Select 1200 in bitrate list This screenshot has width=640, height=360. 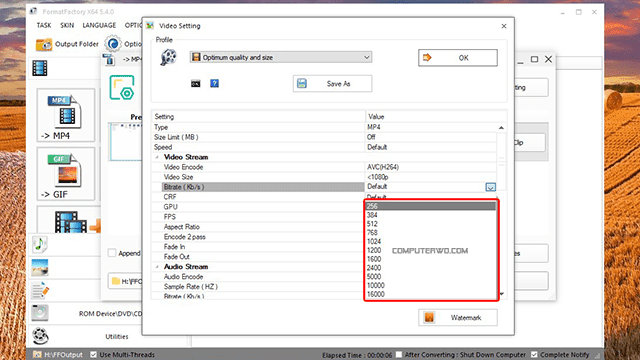click(431, 250)
